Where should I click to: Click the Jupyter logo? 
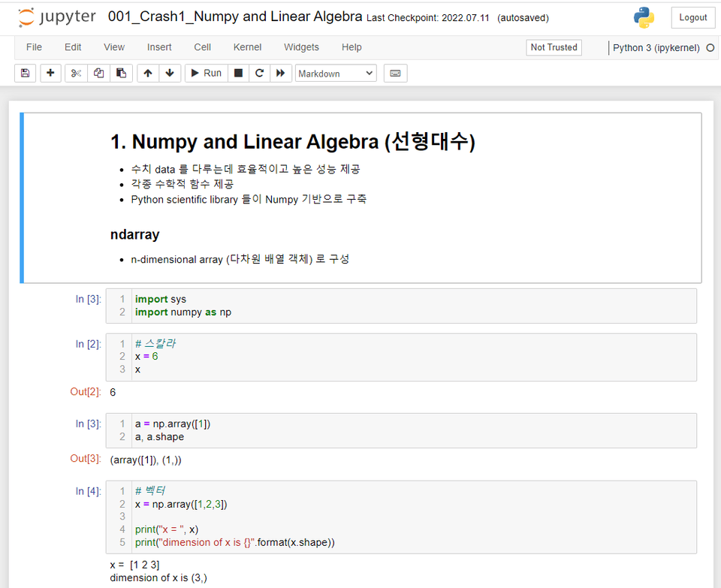[x=56, y=17]
